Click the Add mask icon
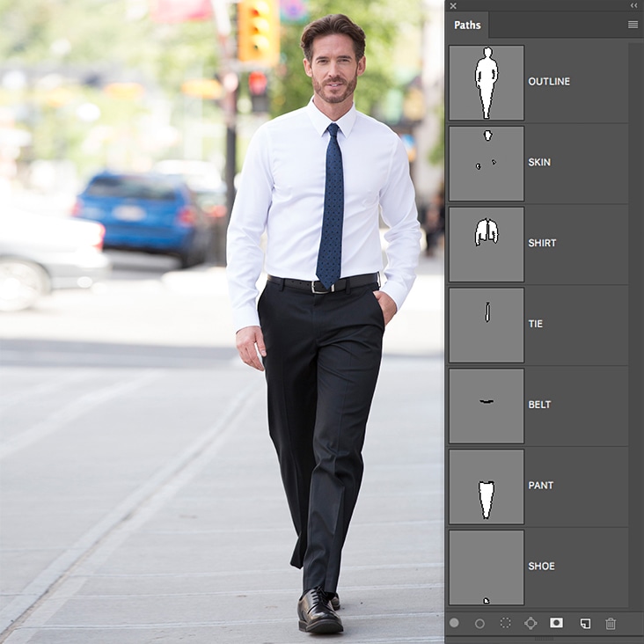Viewport: 644px width, 644px height. click(556, 623)
